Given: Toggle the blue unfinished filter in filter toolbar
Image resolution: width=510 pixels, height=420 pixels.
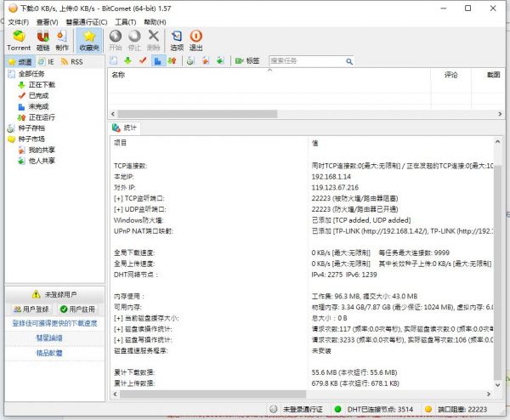Looking at the screenshot, I should click(x=157, y=60).
